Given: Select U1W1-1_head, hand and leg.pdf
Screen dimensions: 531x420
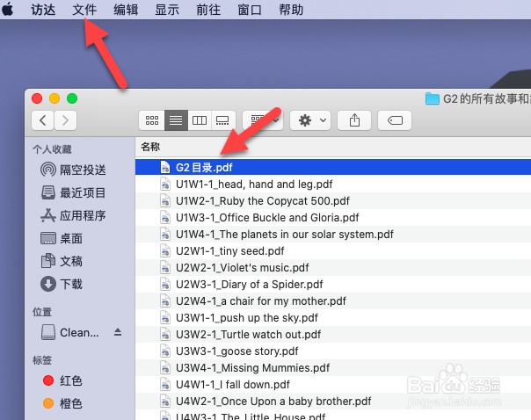Looking at the screenshot, I should click(333, 185).
